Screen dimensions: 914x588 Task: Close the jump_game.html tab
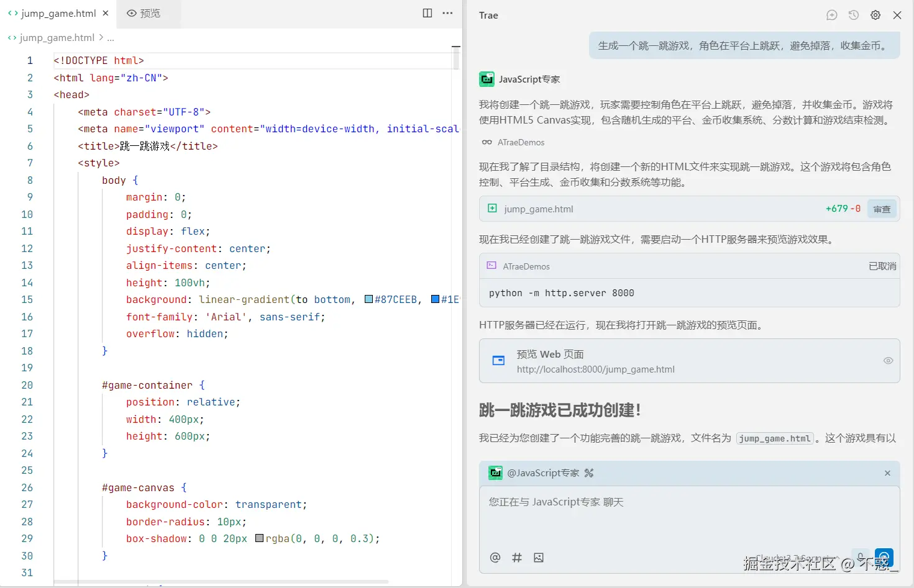point(106,13)
